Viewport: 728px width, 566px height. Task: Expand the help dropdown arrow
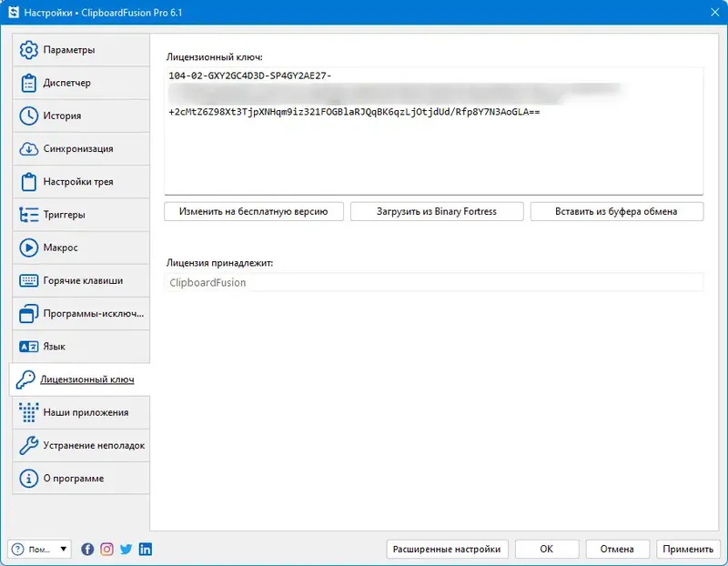(x=63, y=550)
